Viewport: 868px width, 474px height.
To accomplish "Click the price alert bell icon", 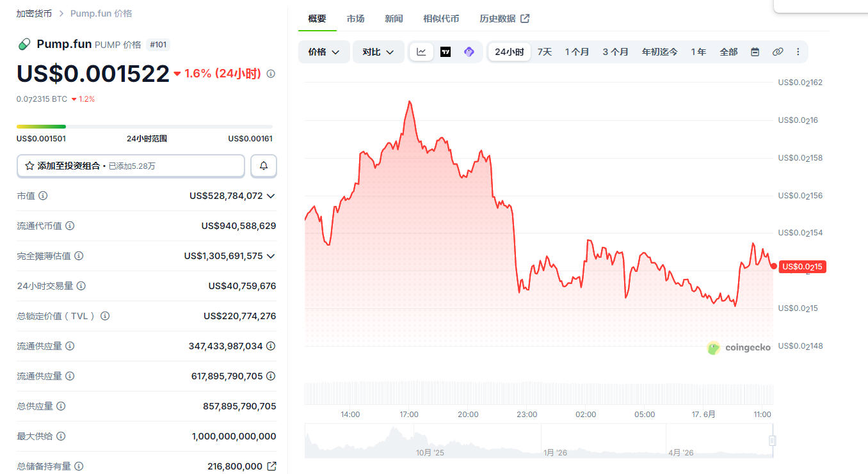I will [x=264, y=166].
